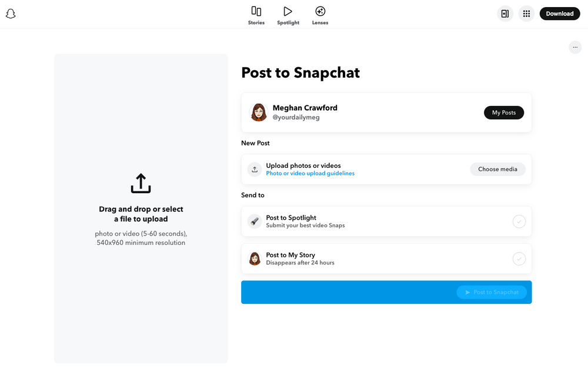Viewport: 588px width, 368px height.
Task: Expand the Send to Spotlight row
Action: click(x=386, y=221)
